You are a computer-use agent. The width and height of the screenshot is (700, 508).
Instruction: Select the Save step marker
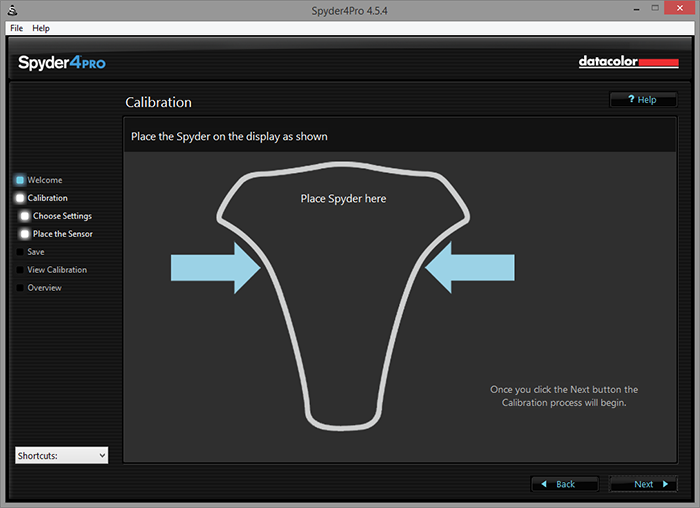click(x=20, y=252)
